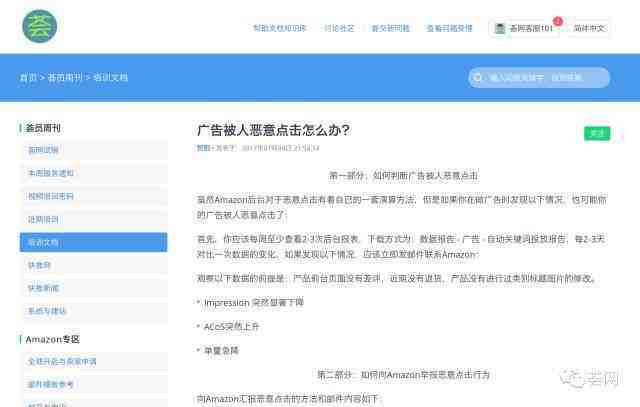This screenshot has width=640, height=407.
Task: Click the blue author link under the article title
Action: pyautogui.click(x=203, y=148)
